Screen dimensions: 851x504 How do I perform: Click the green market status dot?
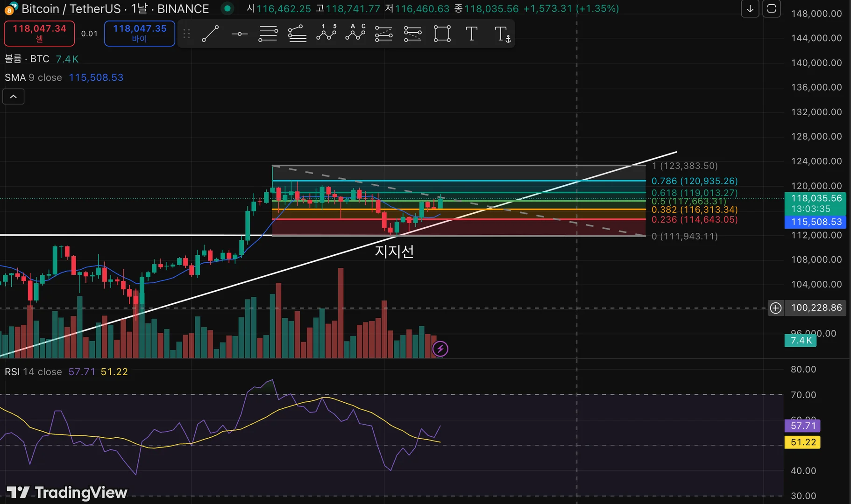point(227,8)
